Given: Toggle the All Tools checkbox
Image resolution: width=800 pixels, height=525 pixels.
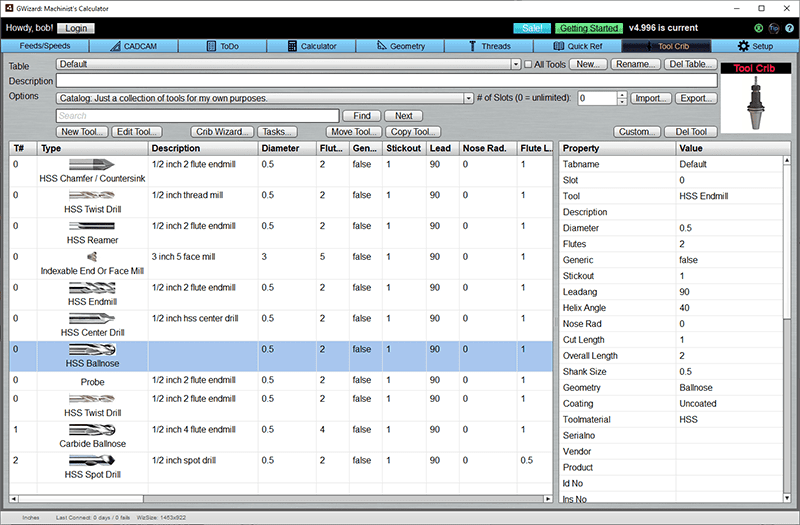Looking at the screenshot, I should [528, 64].
